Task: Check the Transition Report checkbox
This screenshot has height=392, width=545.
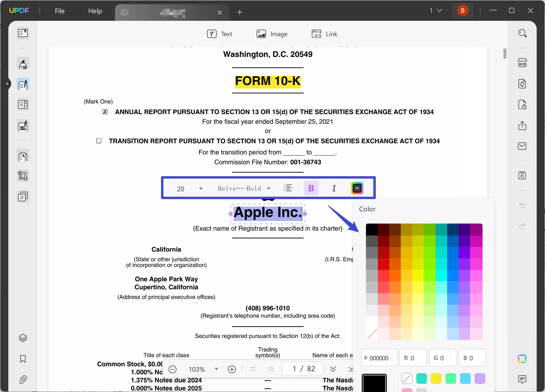Action: (99, 141)
